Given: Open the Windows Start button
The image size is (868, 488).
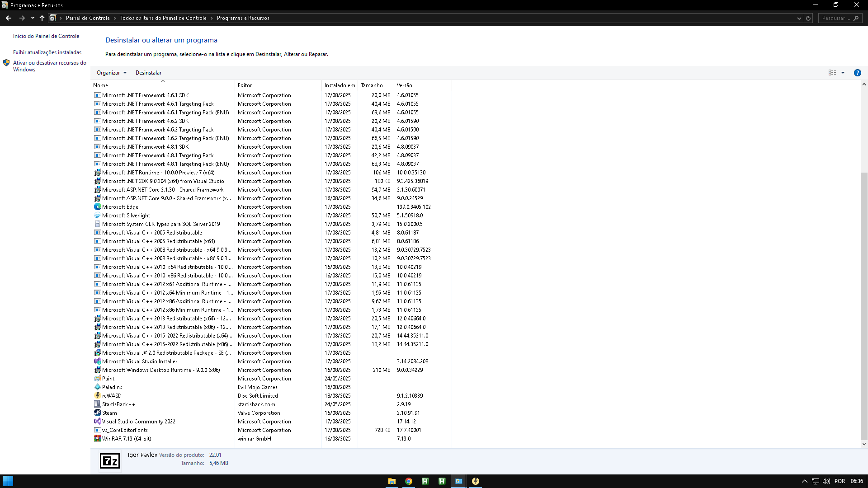Looking at the screenshot, I should click(8, 481).
